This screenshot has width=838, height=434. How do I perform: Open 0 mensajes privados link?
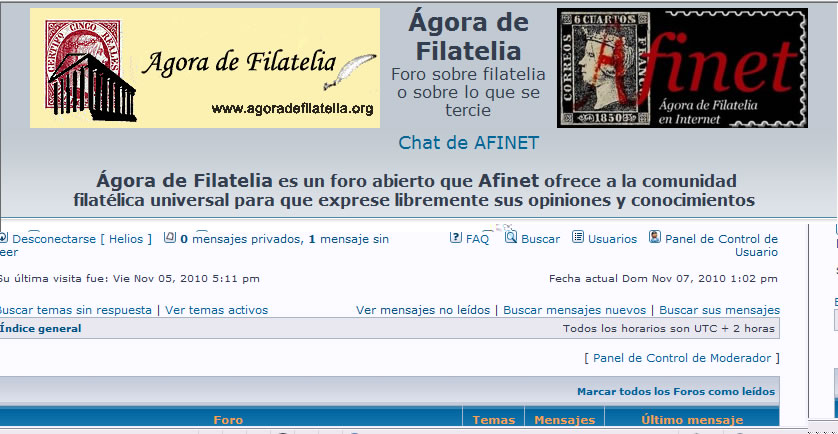(242, 239)
